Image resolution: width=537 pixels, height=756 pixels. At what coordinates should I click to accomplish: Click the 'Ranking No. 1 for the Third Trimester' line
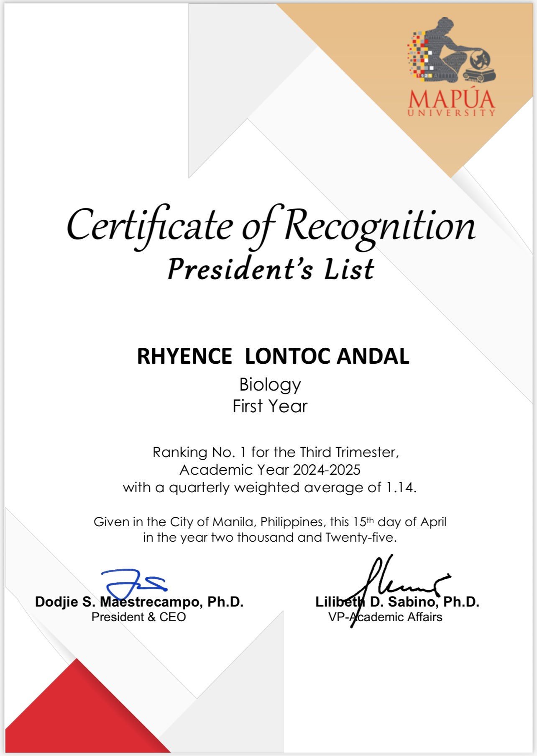click(276, 453)
